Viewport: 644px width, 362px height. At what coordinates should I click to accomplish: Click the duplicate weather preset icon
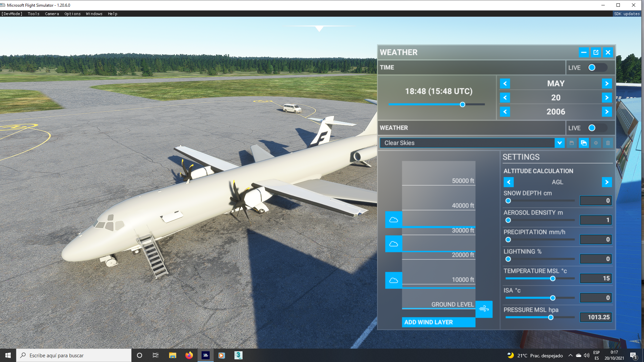(x=584, y=143)
